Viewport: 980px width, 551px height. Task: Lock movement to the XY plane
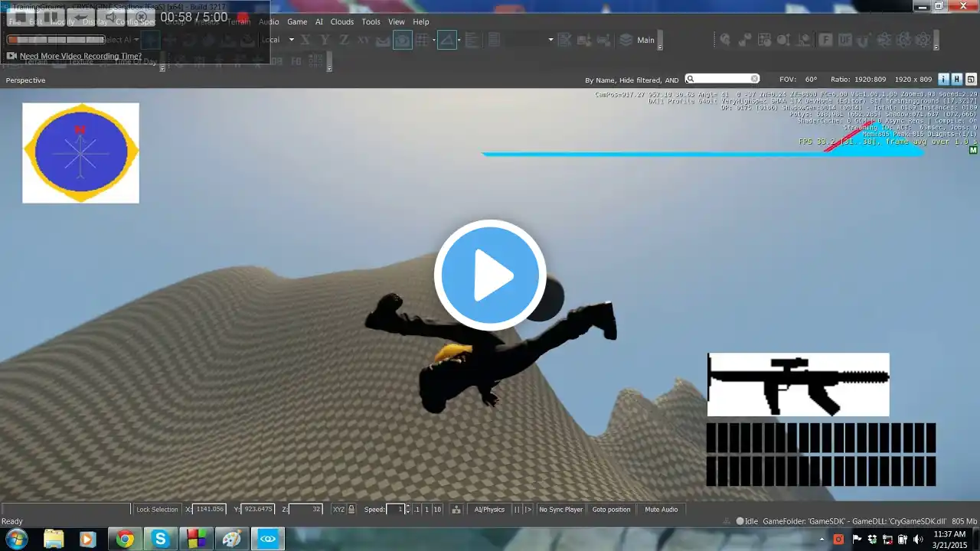pos(363,40)
